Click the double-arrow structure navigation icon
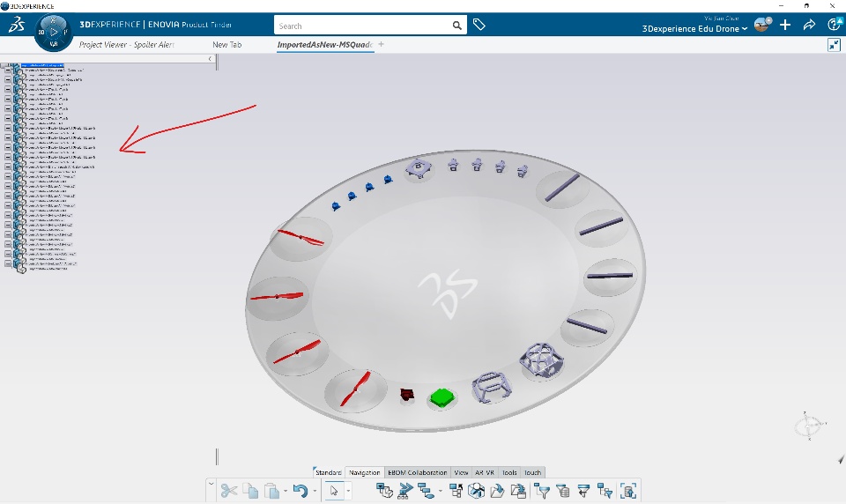Viewport: 846px width, 504px height. pos(405,491)
